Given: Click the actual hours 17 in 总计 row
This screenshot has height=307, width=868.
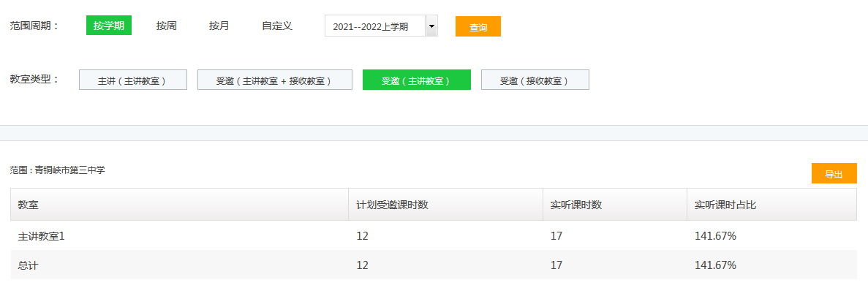Looking at the screenshot, I should click(x=556, y=265).
